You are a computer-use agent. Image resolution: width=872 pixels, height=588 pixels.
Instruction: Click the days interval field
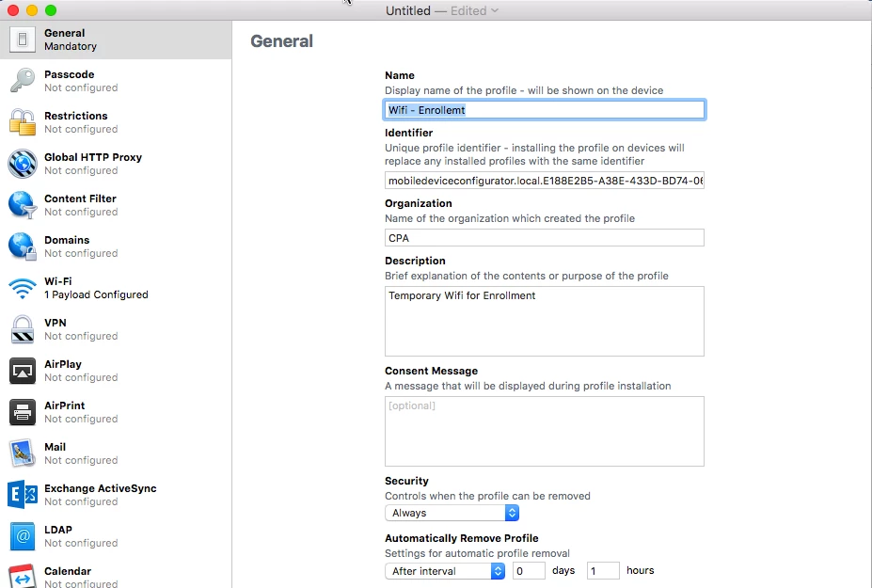click(x=529, y=571)
